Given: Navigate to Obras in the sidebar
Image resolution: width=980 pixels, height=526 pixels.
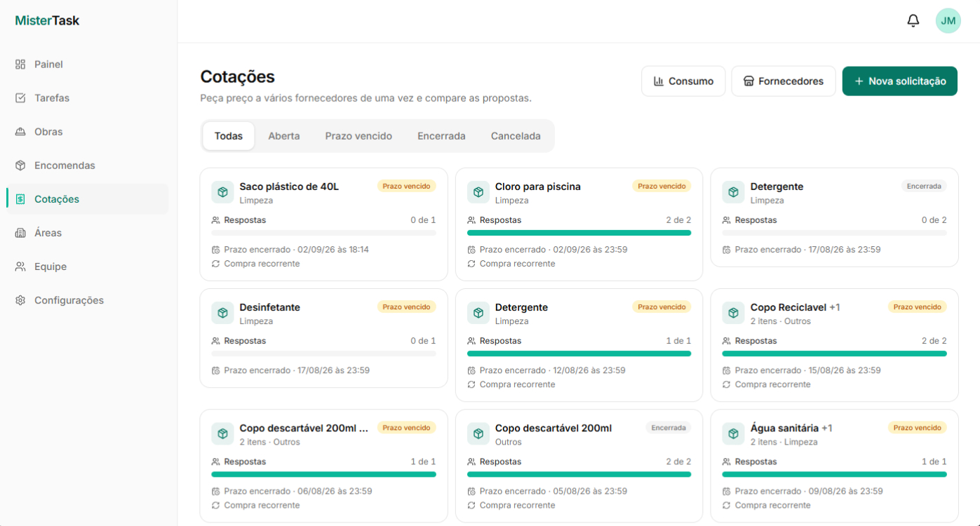Looking at the screenshot, I should click(x=88, y=132).
